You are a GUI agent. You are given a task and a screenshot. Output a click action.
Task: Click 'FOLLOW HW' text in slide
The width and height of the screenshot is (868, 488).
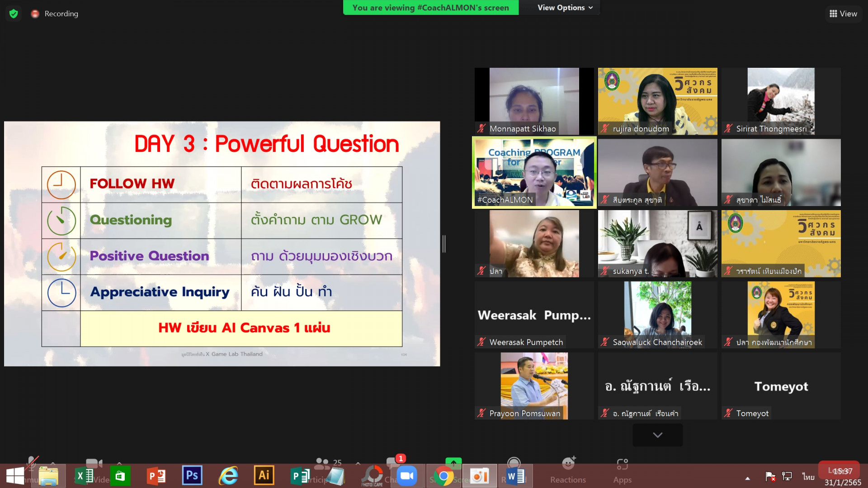click(132, 183)
